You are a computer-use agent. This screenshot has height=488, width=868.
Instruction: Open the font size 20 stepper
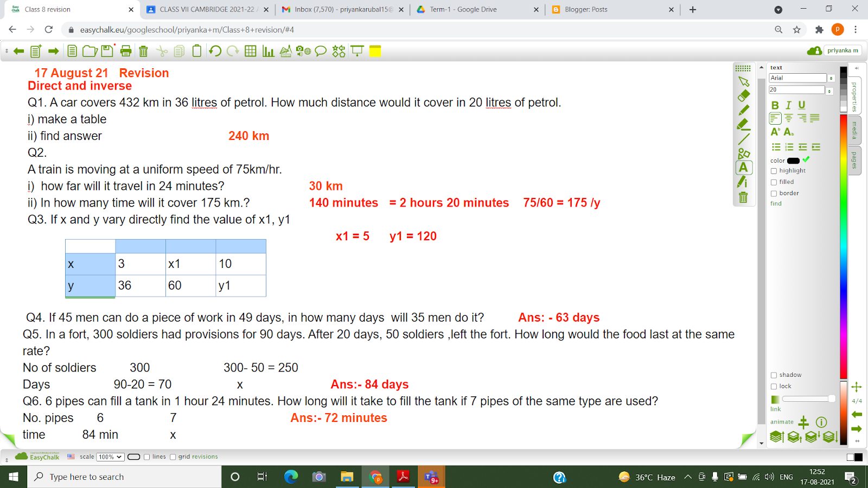tap(829, 90)
